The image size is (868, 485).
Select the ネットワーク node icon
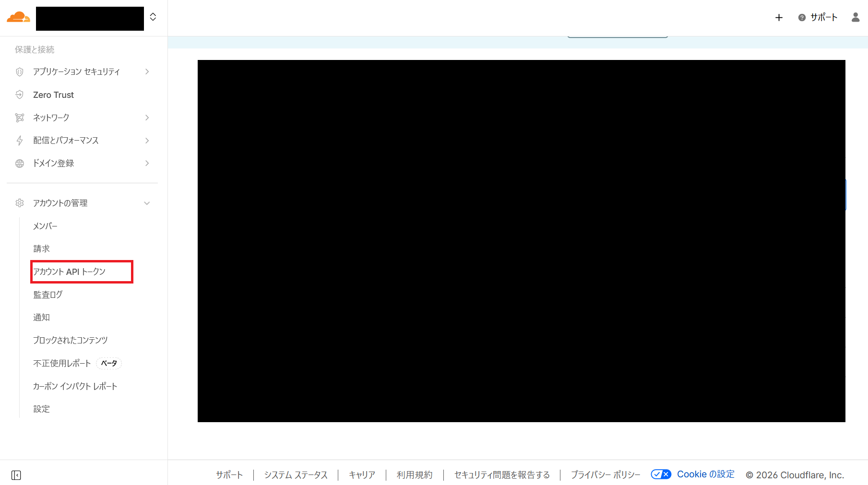click(x=19, y=118)
